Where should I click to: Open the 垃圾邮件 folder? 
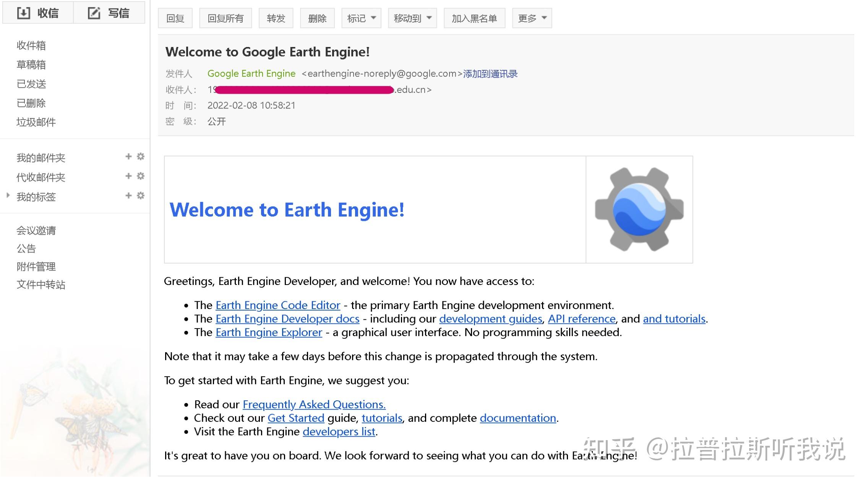[x=36, y=122]
